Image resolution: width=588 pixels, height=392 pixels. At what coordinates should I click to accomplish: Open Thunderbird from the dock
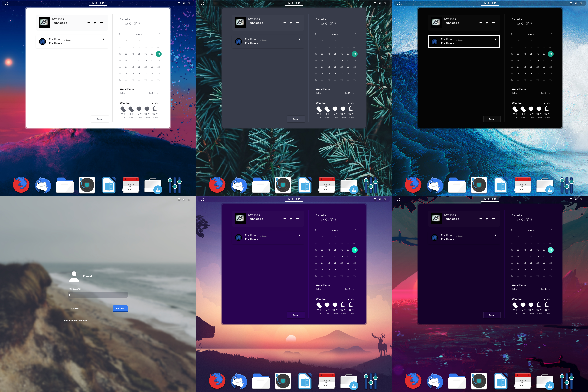pos(43,185)
